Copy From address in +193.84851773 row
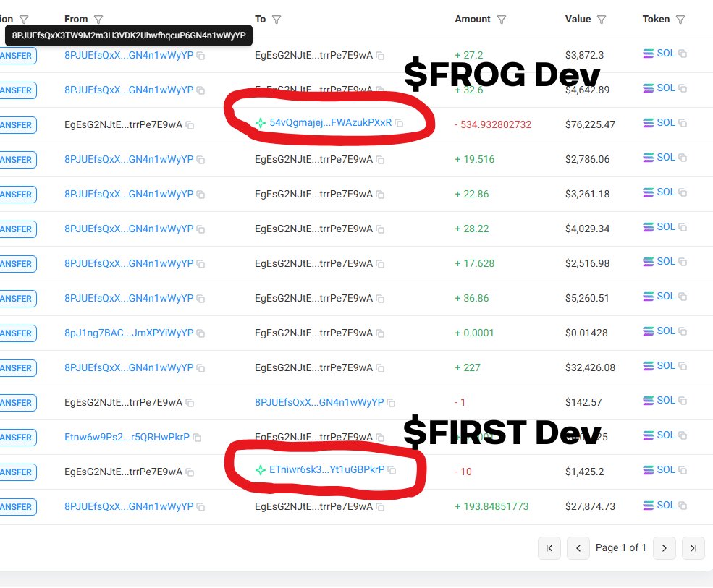713x588 pixels. [201, 507]
